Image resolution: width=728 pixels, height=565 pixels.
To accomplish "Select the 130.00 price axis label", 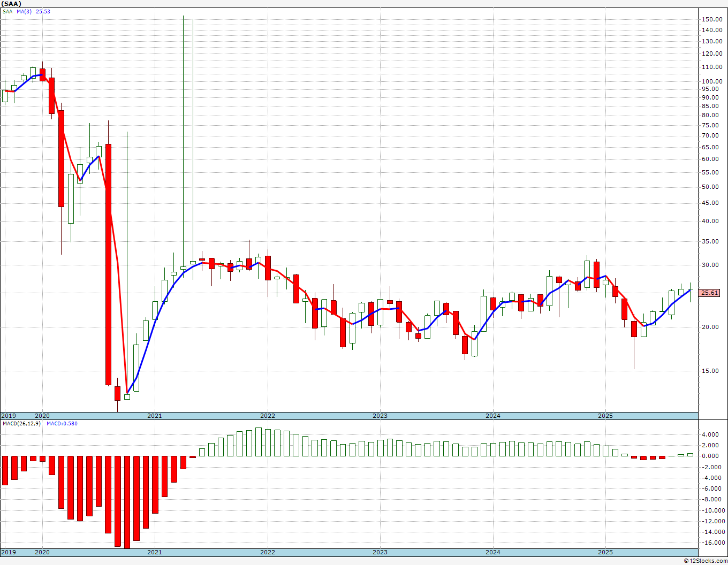I will (711, 41).
